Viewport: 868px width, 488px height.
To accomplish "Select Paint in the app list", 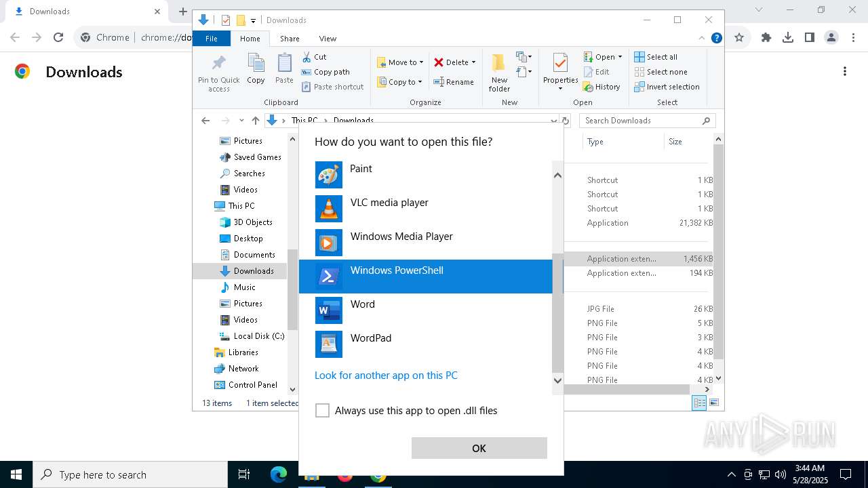I will [426, 175].
